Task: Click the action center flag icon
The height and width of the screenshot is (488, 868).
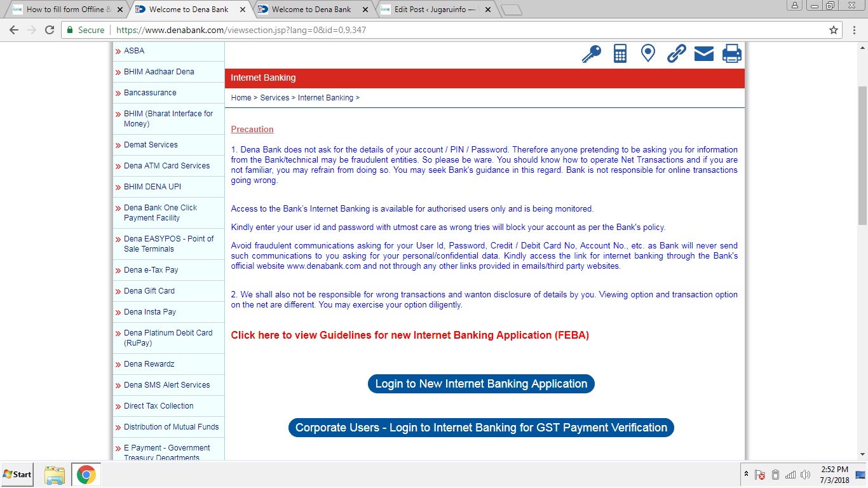Action: click(x=760, y=475)
